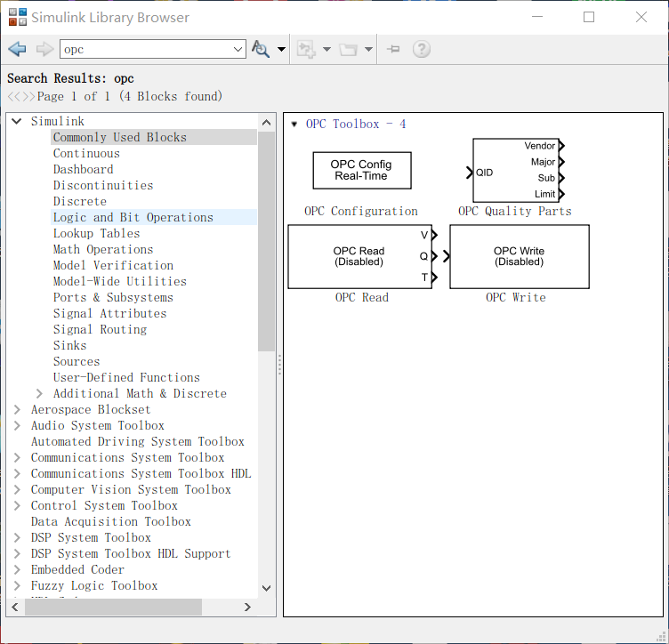Pin the library browser with the pin icon
This screenshot has width=669, height=644.
[x=393, y=50]
